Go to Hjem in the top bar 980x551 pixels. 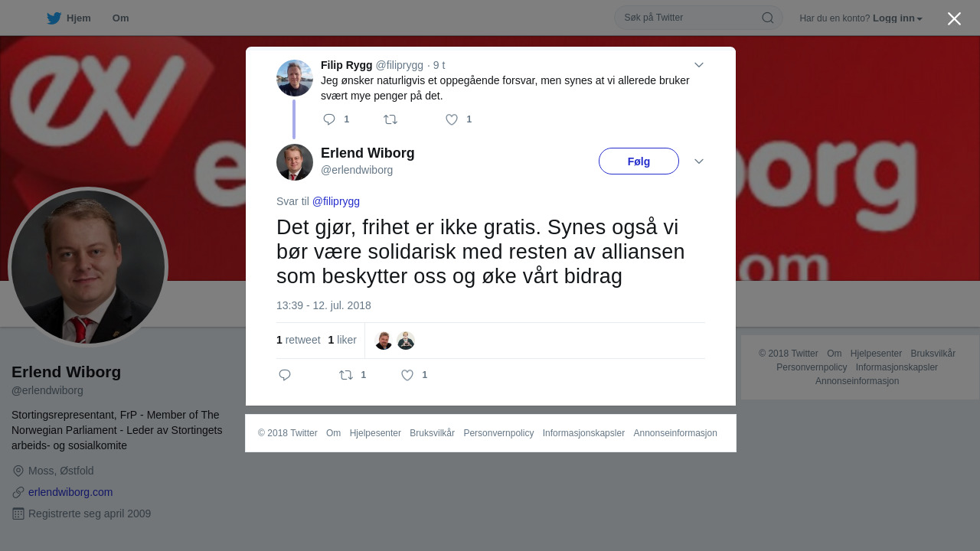pos(69,18)
